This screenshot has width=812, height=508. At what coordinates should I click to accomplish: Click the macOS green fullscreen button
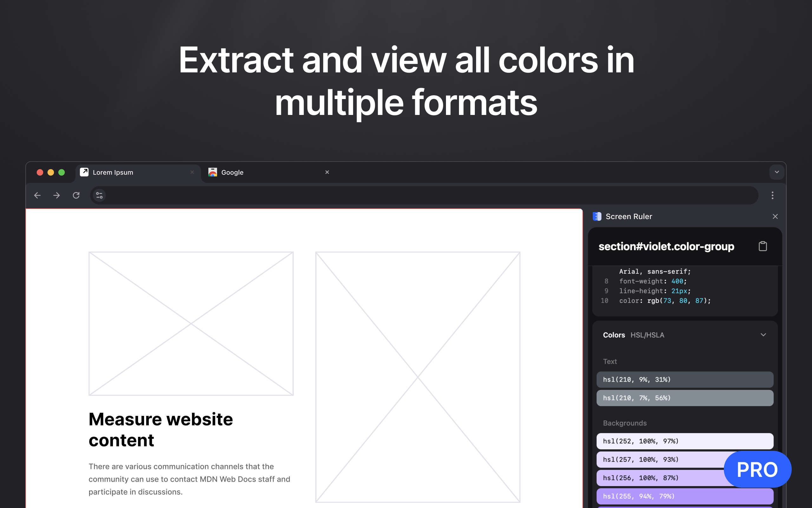click(x=62, y=172)
